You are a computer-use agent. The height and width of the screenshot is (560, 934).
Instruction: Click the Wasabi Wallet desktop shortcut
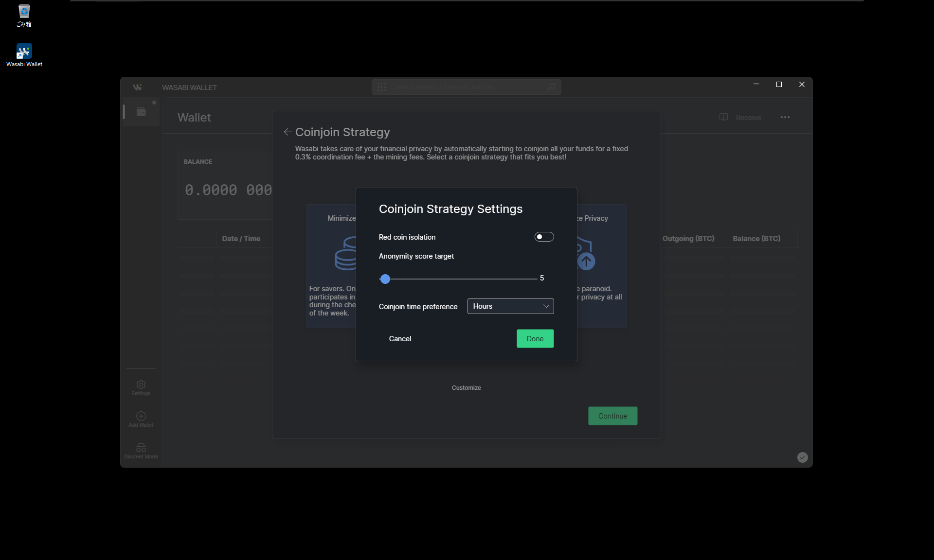click(24, 55)
